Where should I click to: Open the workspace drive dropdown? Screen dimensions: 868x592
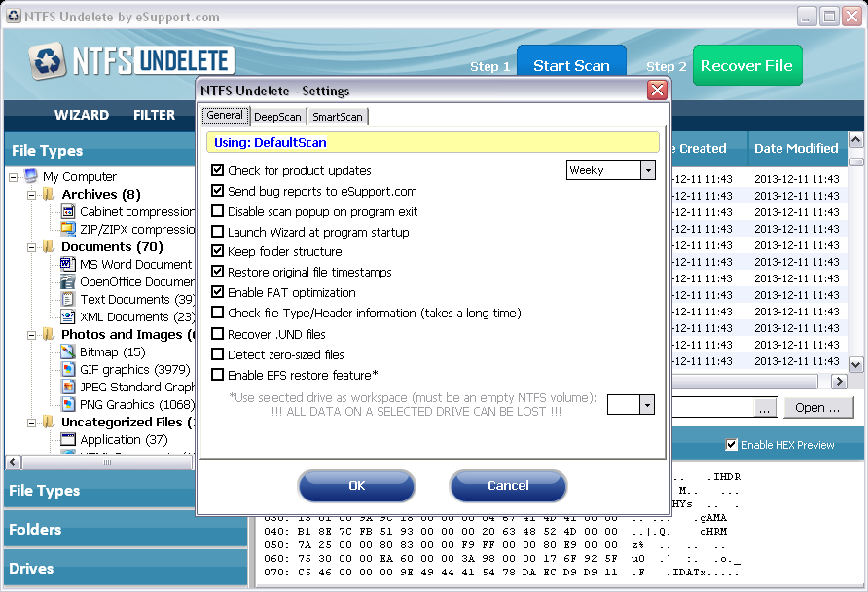coord(647,405)
